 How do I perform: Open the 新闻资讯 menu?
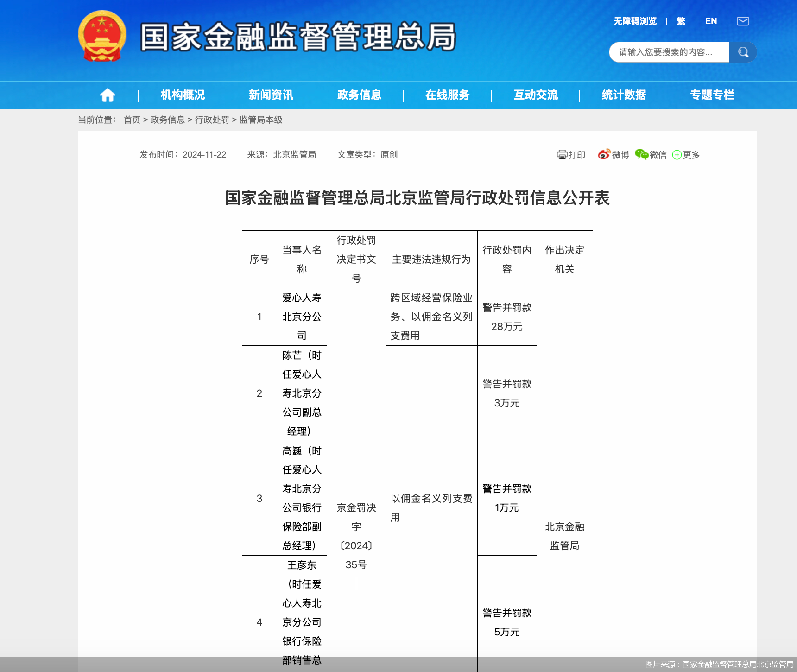(x=271, y=95)
